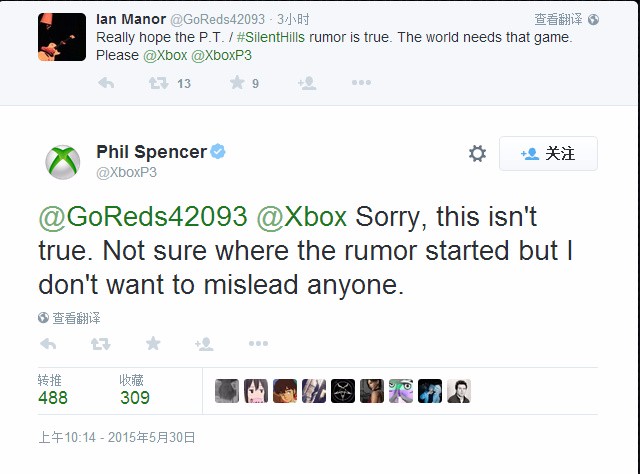Favorite Phil Spencer's tweet with star
640x474 pixels.
(x=153, y=344)
